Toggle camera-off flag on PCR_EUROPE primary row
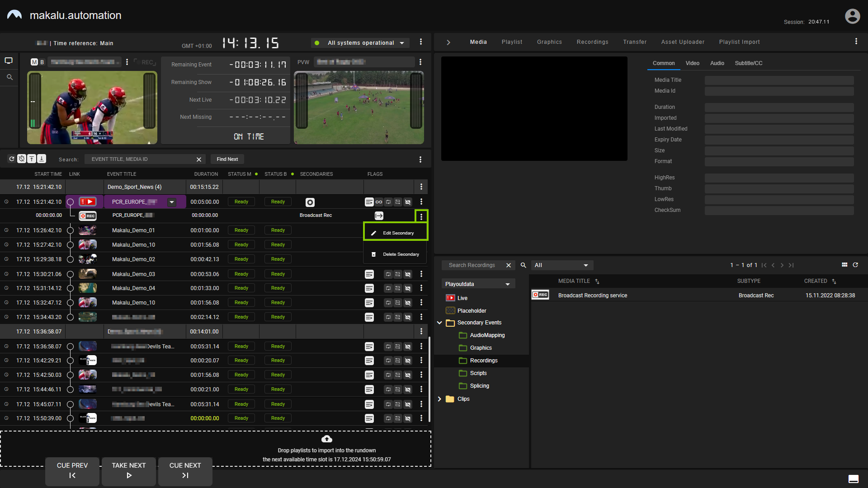868x488 pixels. 408,202
